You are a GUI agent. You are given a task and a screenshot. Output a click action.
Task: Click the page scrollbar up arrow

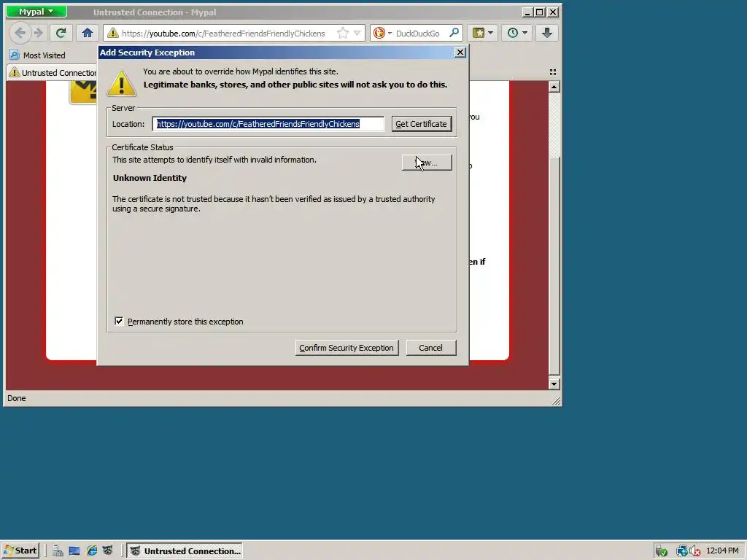coord(554,87)
